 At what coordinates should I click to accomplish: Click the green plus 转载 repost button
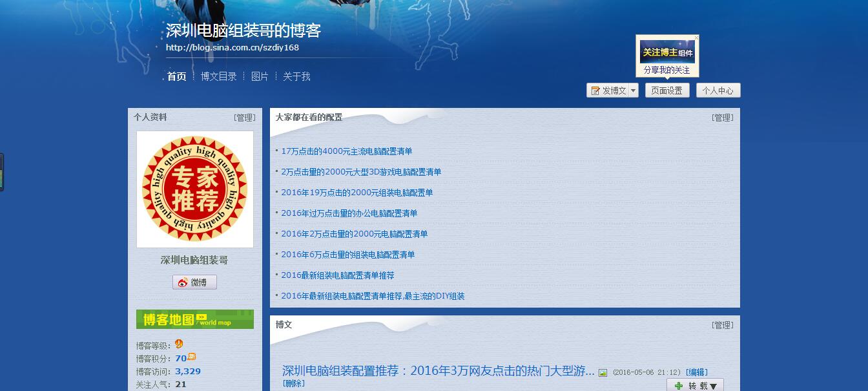(695, 386)
